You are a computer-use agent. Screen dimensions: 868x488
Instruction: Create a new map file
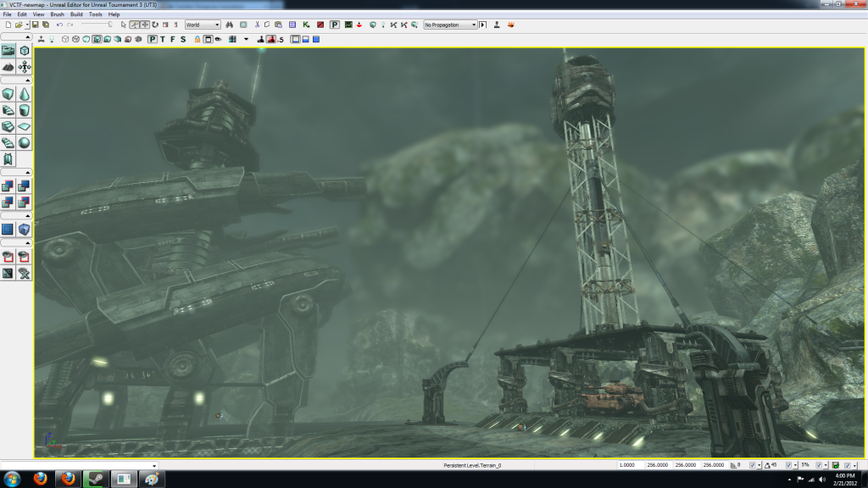[x=8, y=25]
